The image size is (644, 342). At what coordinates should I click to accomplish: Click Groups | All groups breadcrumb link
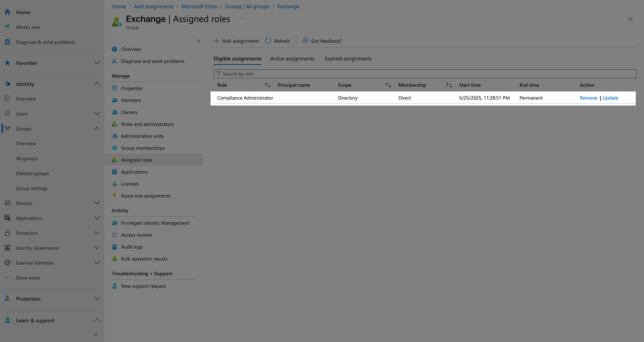click(x=247, y=6)
